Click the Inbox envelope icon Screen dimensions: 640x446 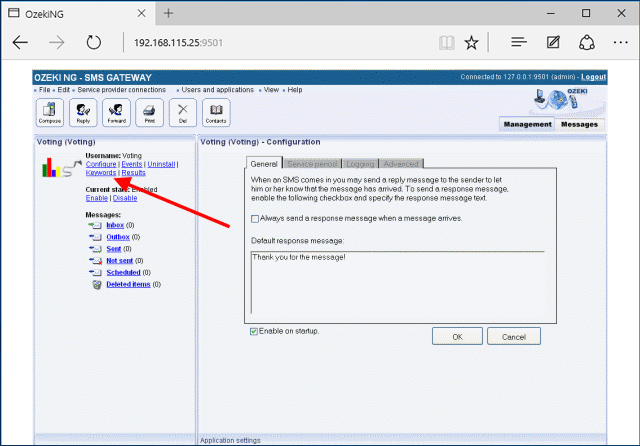click(95, 225)
